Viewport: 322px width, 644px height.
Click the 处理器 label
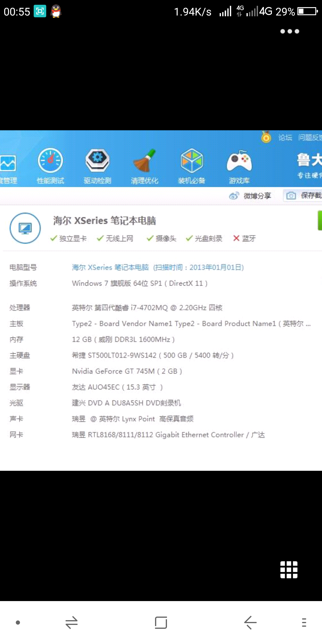(x=20, y=308)
